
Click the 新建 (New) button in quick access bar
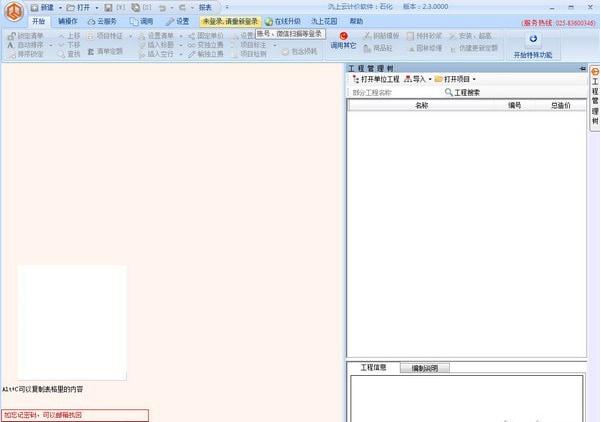(43, 7)
